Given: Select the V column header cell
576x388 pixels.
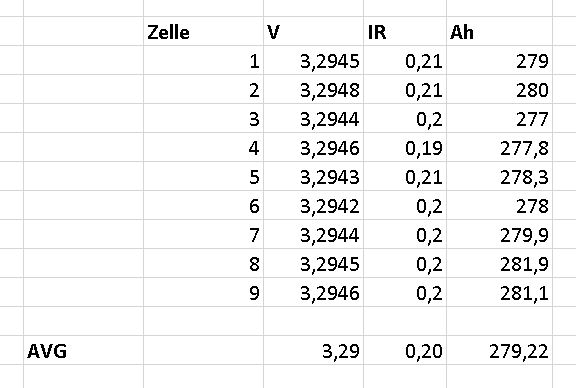Looking at the screenshot, I should (313, 31).
